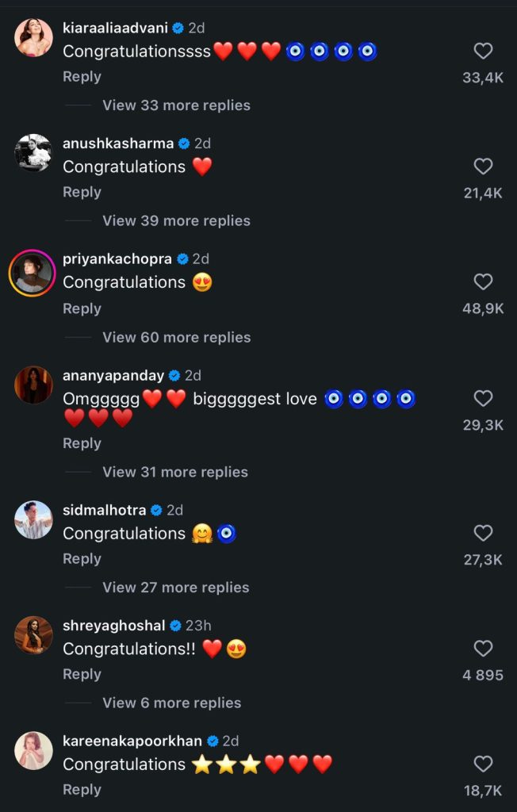Viewport: 517px width, 812px height.
Task: Click Reply under anushkasharma's comment
Action: [82, 192]
